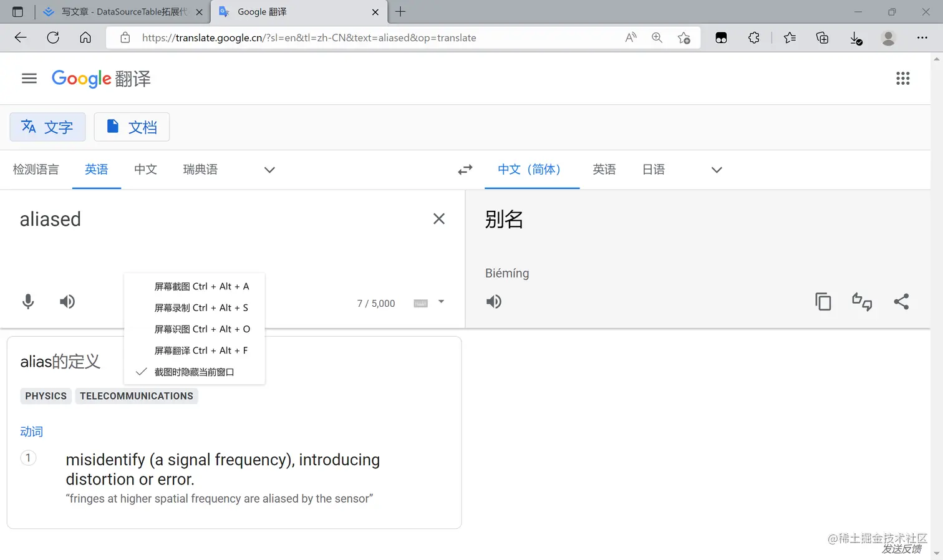
Task: Click the extension icon beside address bar
Action: (x=722, y=38)
